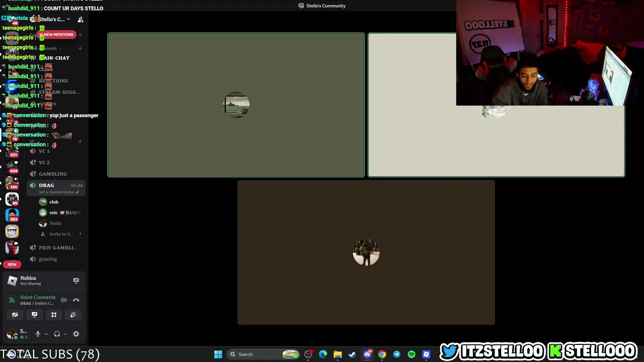Open the server with the 231 badge
This screenshot has height=362, width=644.
[12, 150]
